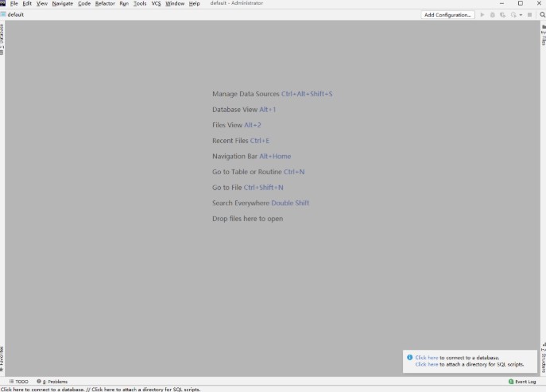
Task: Click the Run with Coverage icon
Action: tap(503, 14)
